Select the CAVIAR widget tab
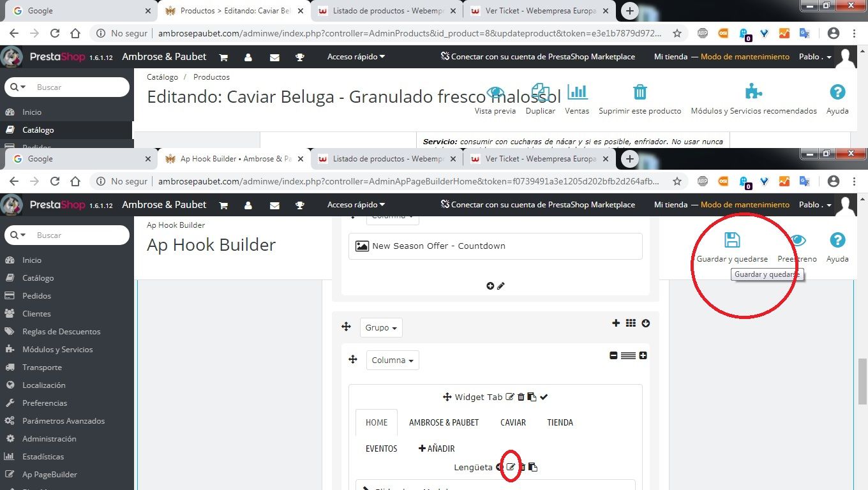868x490 pixels. click(x=513, y=422)
